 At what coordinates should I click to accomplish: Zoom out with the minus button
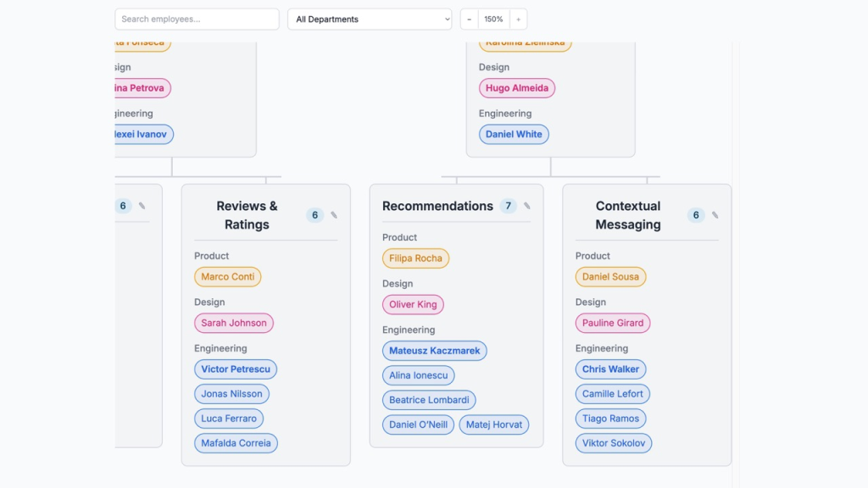tap(469, 19)
